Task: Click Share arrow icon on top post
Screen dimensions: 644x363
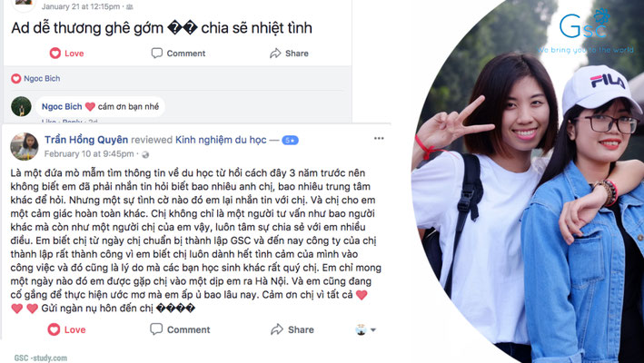Action: point(275,54)
